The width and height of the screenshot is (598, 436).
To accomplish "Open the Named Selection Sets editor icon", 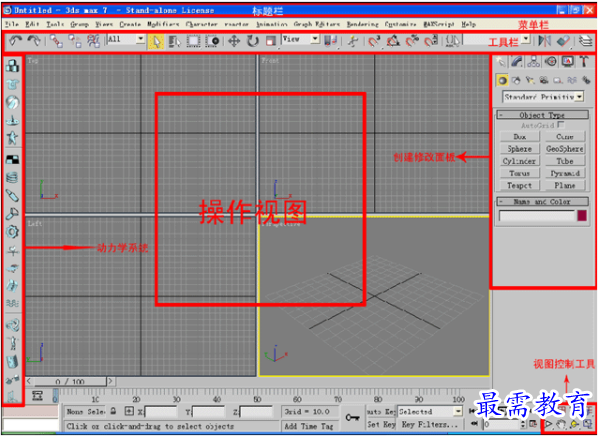I will 453,40.
